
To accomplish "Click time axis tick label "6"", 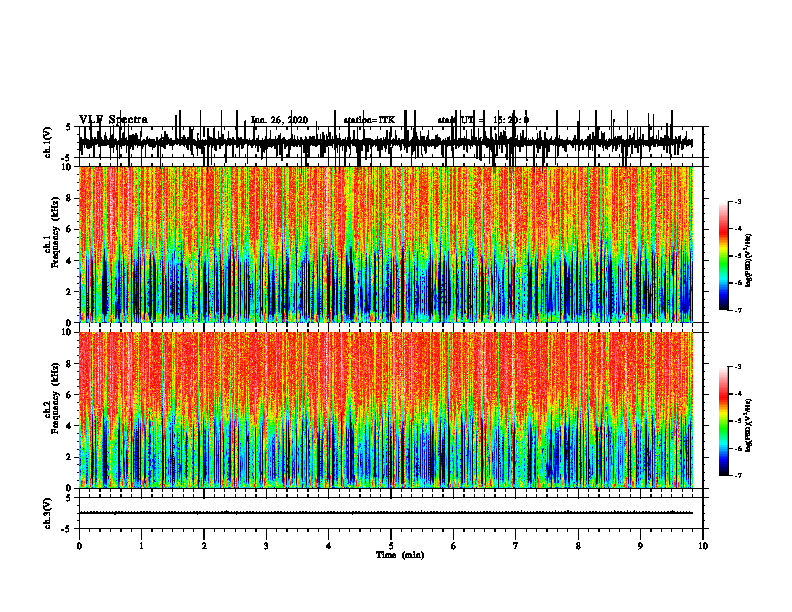I will coord(454,546).
